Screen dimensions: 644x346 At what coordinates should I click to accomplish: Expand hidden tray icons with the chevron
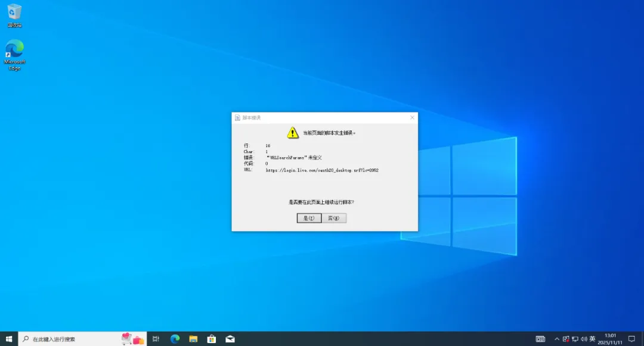point(558,339)
